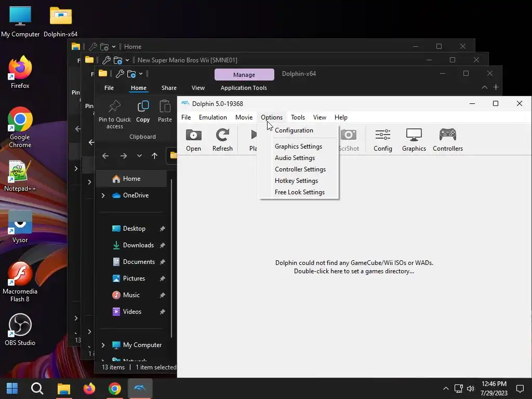532x399 pixels.
Task: Open quick access dropdown in Home window title bar
Action: 114,46
